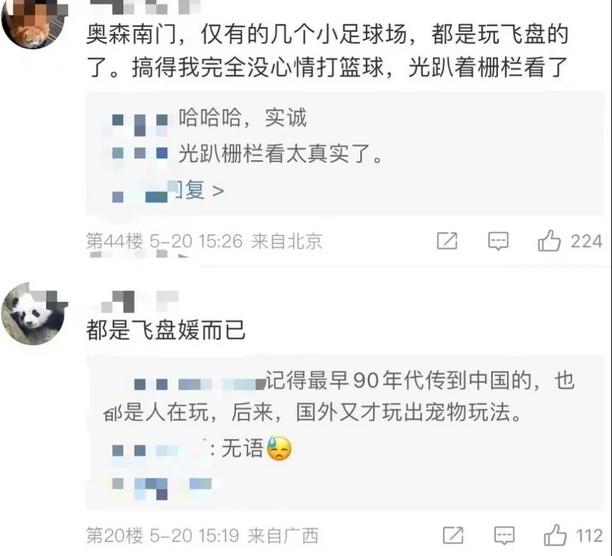612x556 pixels.
Task: Like the comment with 224 likes
Action: 550,241
